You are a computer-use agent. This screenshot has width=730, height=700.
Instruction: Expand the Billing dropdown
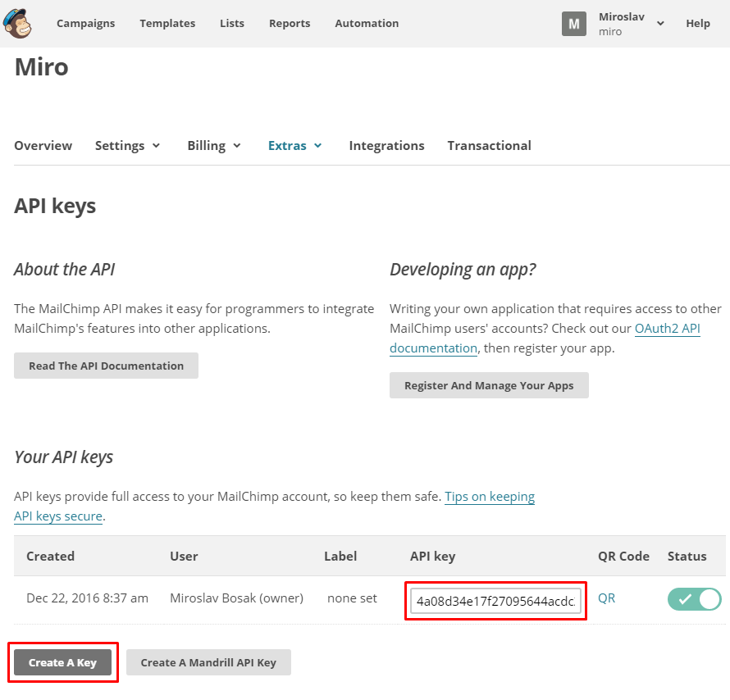pos(214,146)
